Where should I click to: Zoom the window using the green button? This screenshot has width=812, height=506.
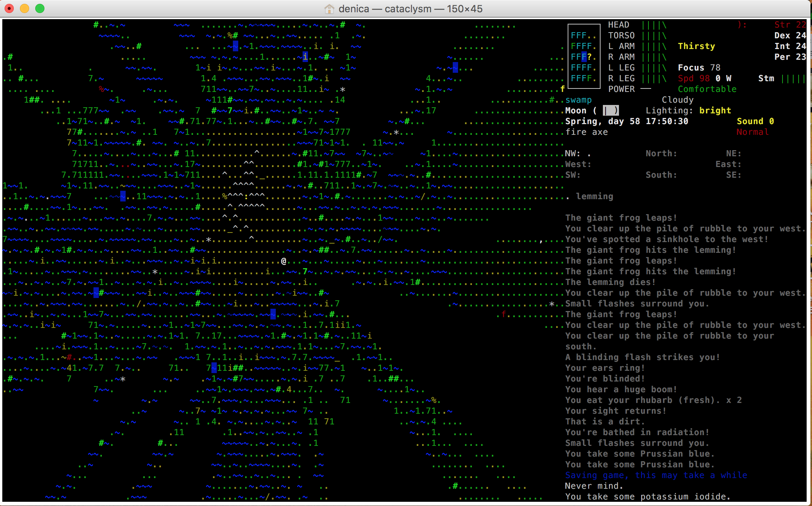point(40,8)
